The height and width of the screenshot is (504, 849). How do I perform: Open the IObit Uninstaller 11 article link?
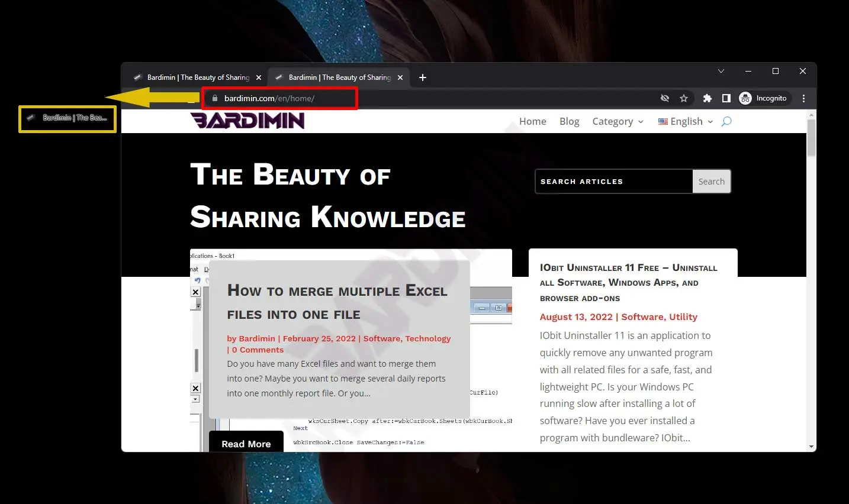pos(628,283)
